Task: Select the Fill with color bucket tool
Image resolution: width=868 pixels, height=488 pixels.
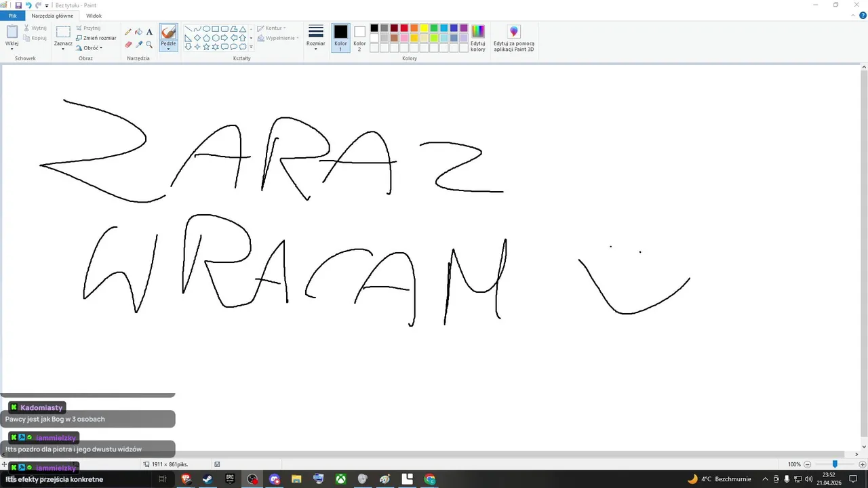Action: 138,32
